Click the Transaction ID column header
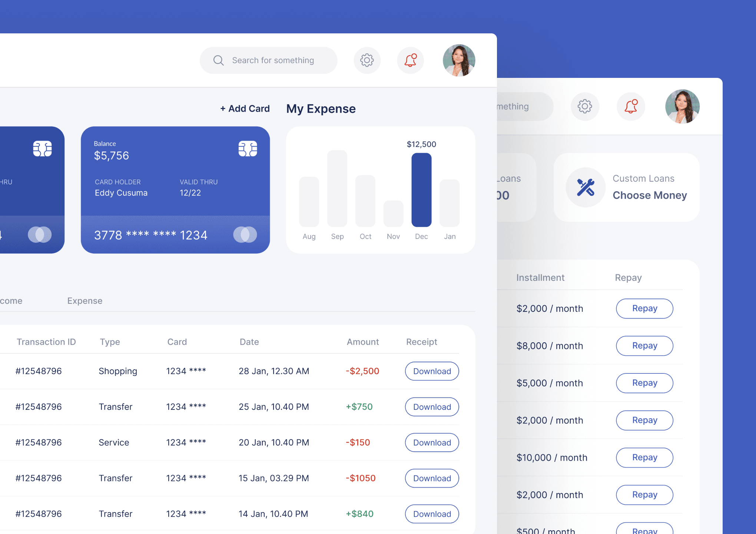756x534 pixels. pyautogui.click(x=46, y=342)
